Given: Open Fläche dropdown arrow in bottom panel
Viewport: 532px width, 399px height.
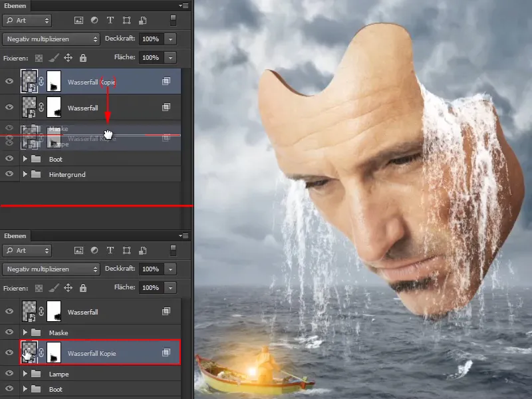Looking at the screenshot, I should coord(170,288).
